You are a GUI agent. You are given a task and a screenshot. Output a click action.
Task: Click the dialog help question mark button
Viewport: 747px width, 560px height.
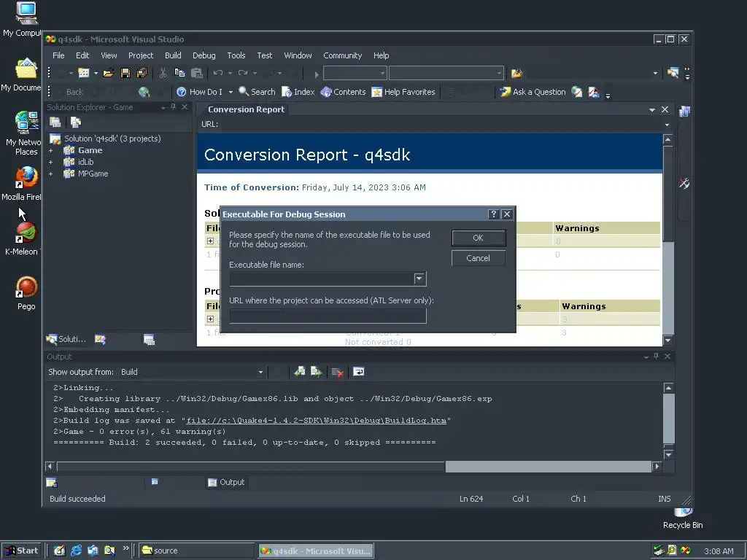494,214
